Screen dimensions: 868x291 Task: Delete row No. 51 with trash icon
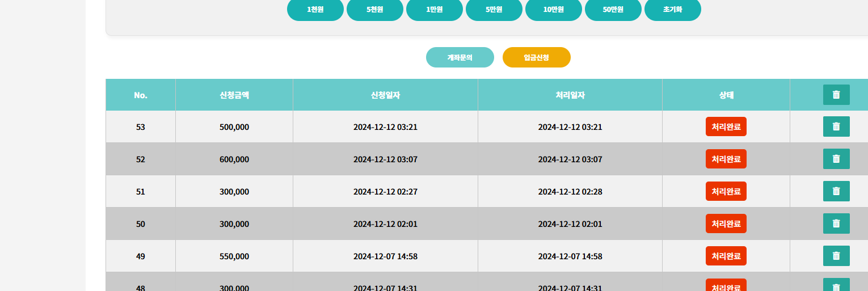(836, 191)
